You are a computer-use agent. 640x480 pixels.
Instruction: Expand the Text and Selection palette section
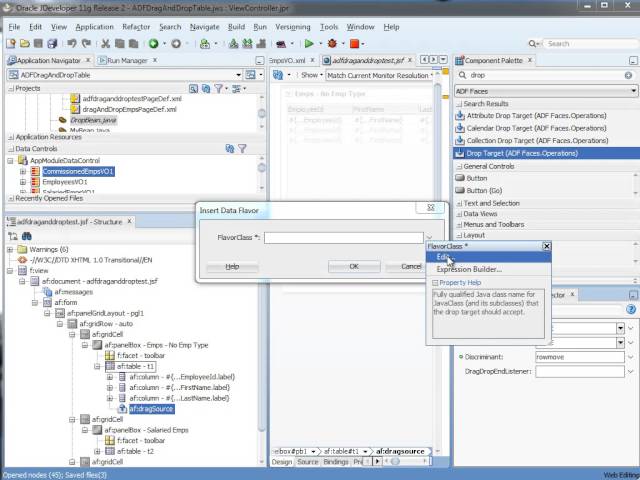pos(459,203)
